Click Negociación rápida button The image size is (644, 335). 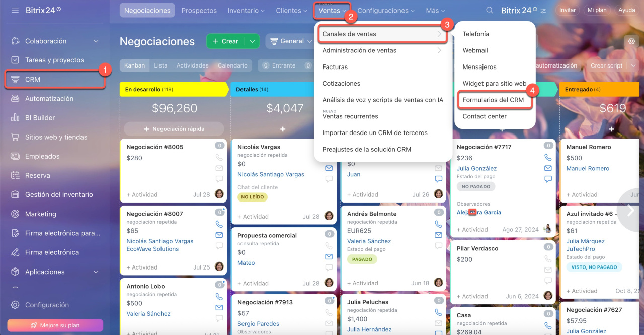[174, 129]
